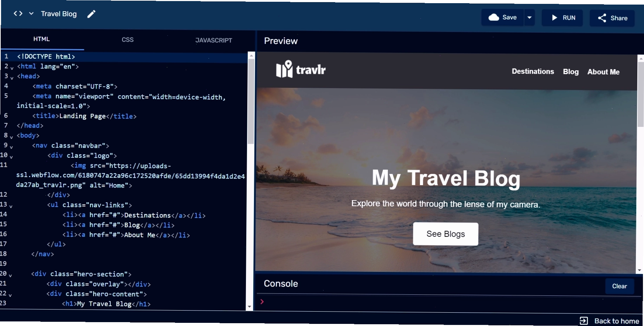Click the meta viewport line in code

[121, 101]
